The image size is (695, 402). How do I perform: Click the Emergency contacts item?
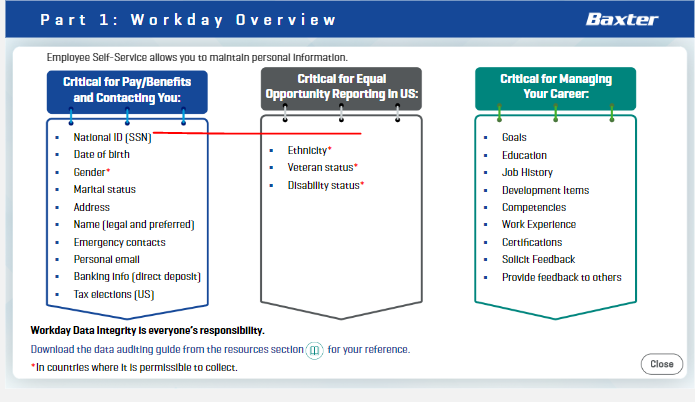119,242
